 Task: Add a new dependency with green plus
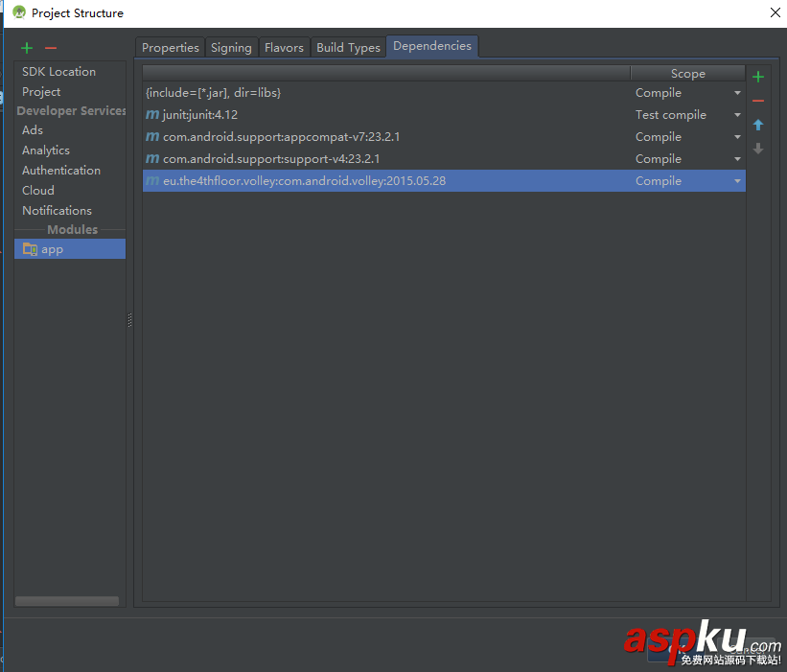pos(758,77)
